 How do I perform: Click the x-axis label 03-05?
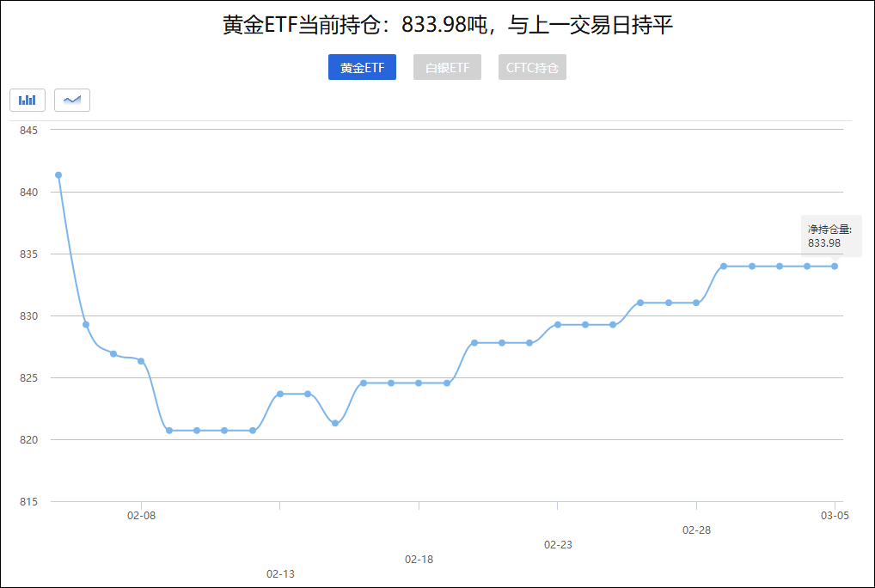(x=835, y=516)
